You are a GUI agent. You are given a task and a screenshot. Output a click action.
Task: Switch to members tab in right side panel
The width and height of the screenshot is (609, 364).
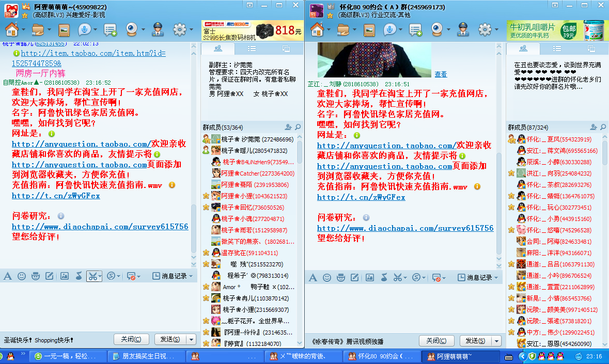[x=523, y=49]
